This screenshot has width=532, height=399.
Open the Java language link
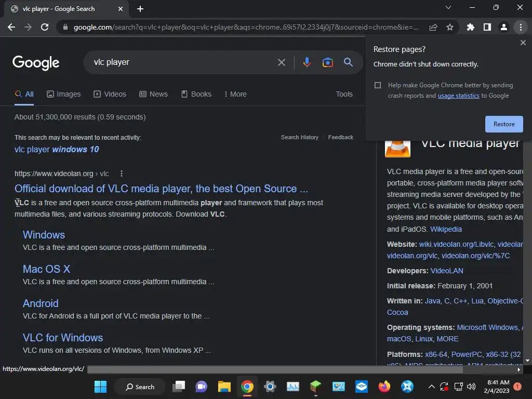pyautogui.click(x=432, y=301)
